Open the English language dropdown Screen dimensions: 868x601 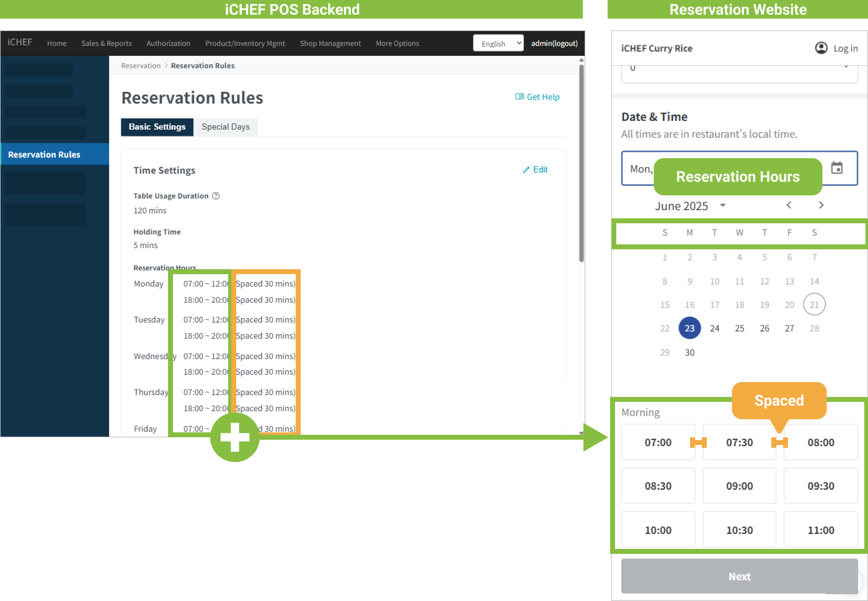498,43
